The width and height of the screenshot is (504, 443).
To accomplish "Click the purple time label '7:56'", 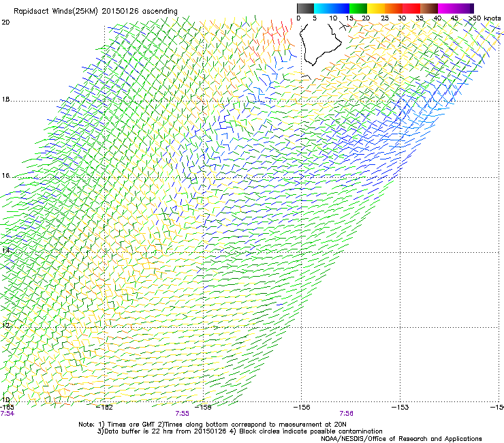I will click(346, 414).
